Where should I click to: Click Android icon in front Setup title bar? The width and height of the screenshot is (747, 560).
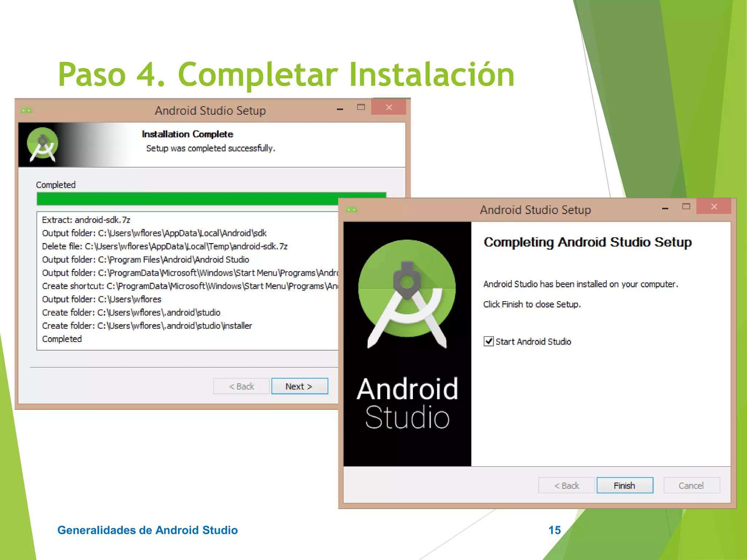(x=352, y=209)
